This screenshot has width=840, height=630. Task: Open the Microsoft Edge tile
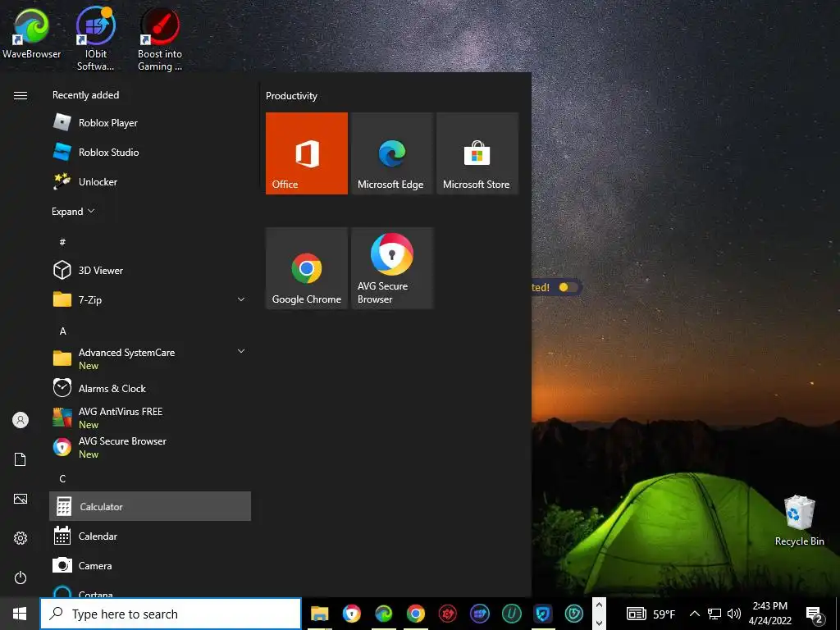click(x=392, y=153)
